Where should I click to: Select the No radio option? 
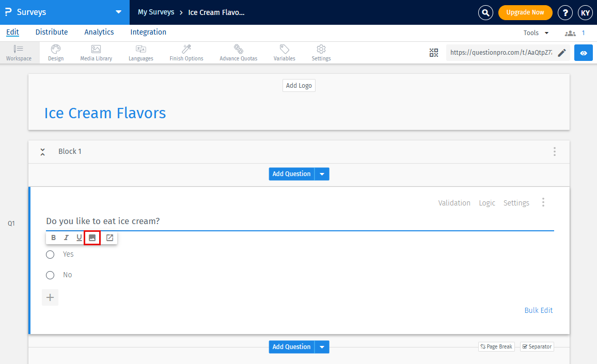coord(50,275)
